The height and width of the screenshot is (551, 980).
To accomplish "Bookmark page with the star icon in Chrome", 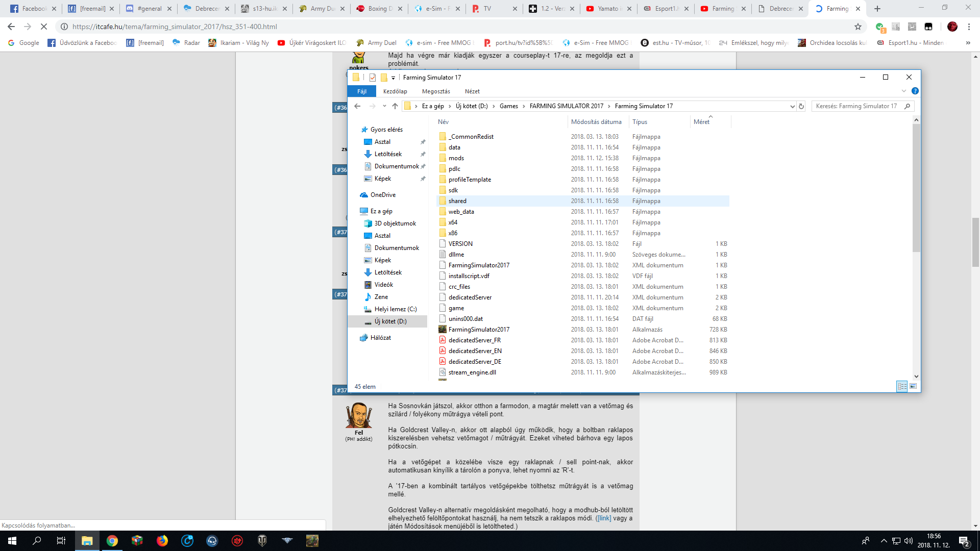I will coord(858,27).
